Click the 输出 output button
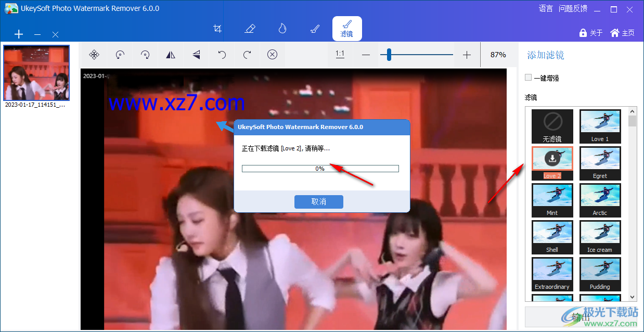644x332 pixels. pyautogui.click(x=581, y=317)
